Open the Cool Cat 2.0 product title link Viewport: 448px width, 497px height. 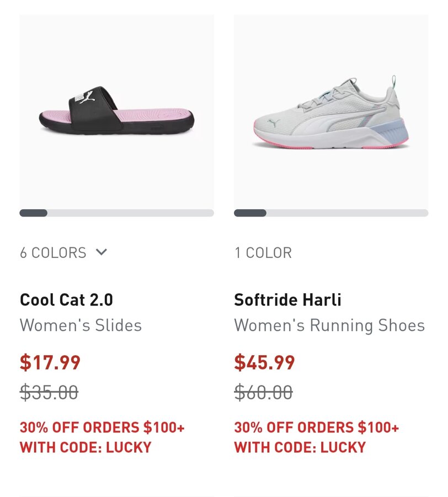click(x=67, y=300)
